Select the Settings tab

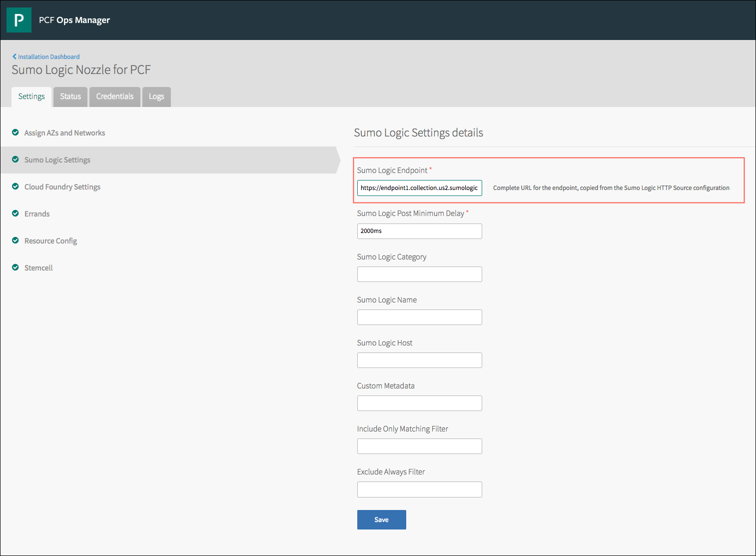click(31, 96)
